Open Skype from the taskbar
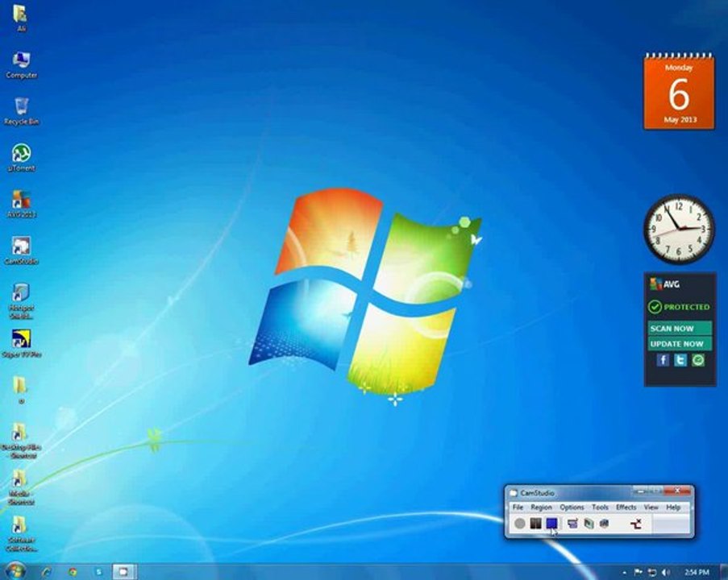728x580 pixels. 98,572
